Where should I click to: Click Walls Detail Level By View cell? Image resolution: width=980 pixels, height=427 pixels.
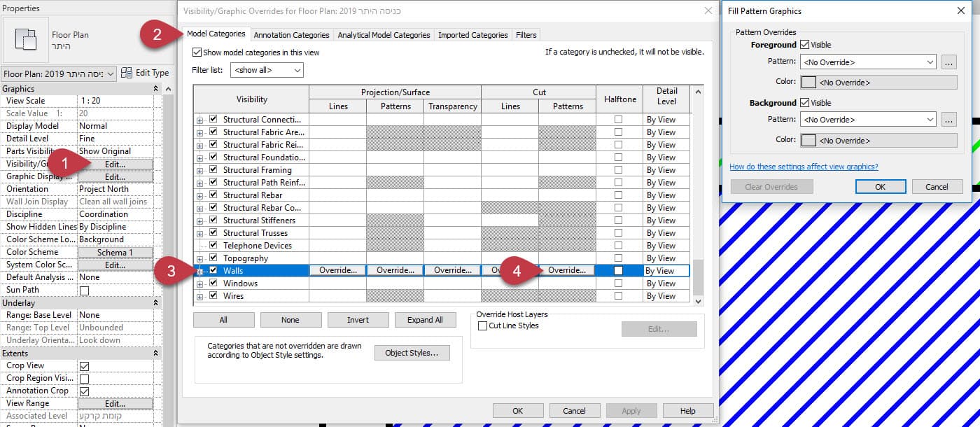click(x=666, y=271)
